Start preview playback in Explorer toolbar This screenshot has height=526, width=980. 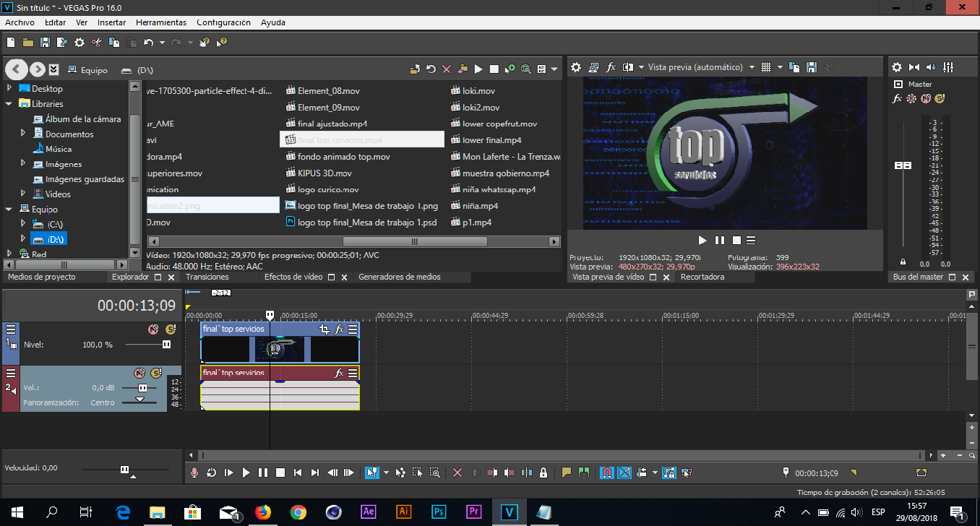coord(478,69)
